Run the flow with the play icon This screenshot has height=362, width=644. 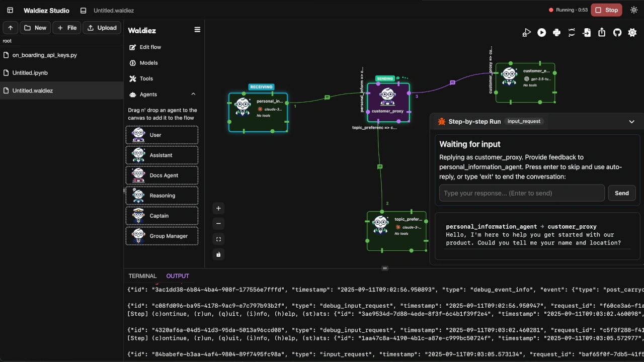[541, 32]
